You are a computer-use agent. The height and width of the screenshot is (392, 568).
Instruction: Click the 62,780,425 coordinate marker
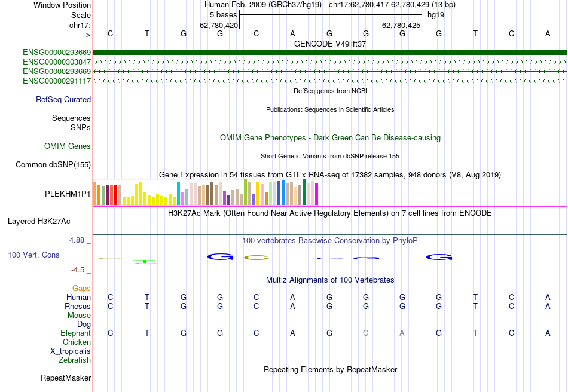point(401,25)
